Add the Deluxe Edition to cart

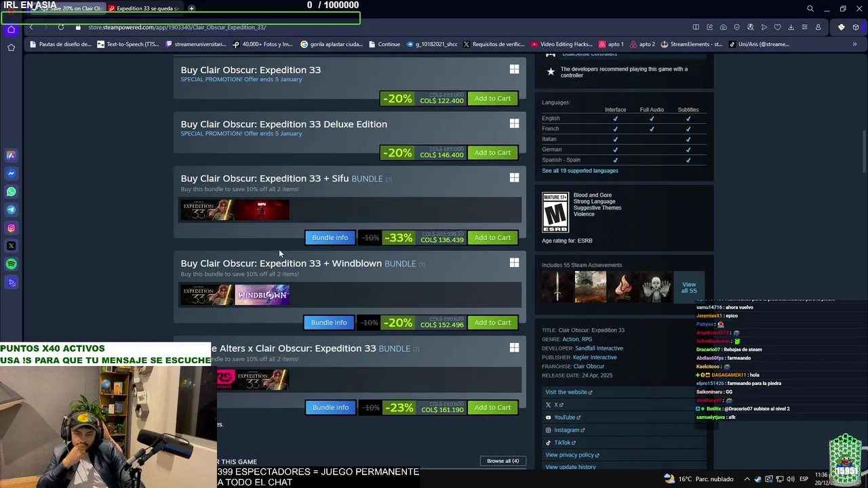492,152
